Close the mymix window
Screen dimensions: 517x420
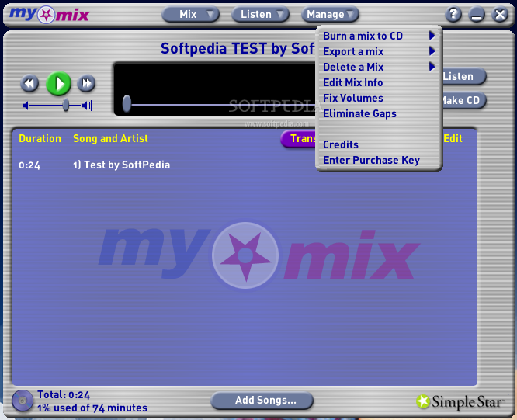tap(500, 15)
